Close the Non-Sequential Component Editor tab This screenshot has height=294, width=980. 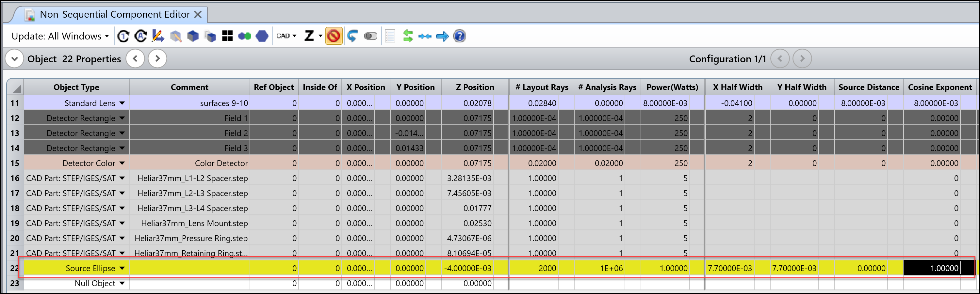click(x=198, y=14)
